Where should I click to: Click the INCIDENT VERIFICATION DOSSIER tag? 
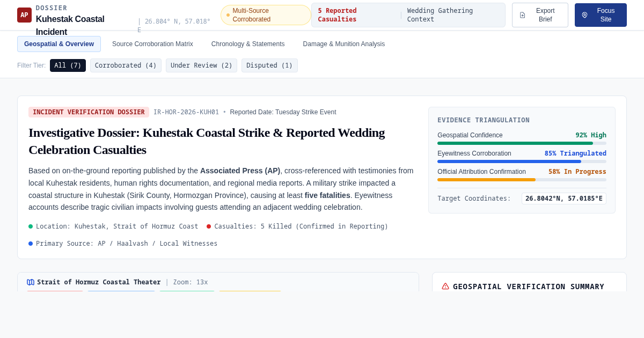89,112
